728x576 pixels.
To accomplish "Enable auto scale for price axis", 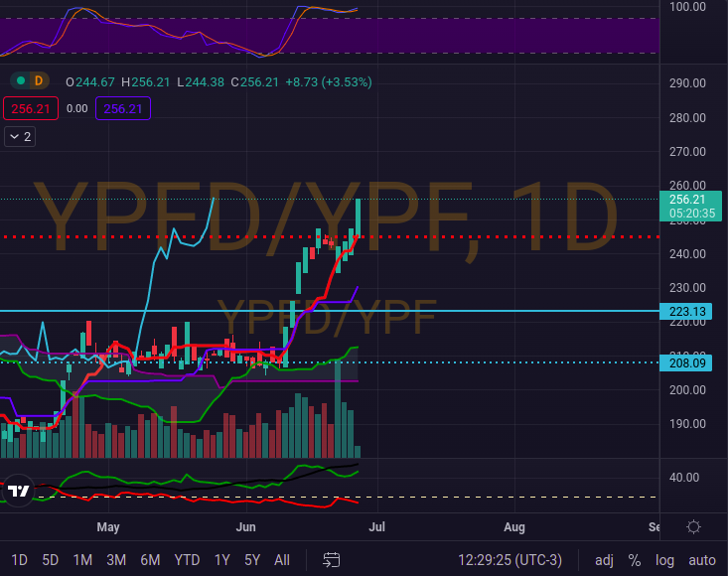I will click(x=701, y=559).
